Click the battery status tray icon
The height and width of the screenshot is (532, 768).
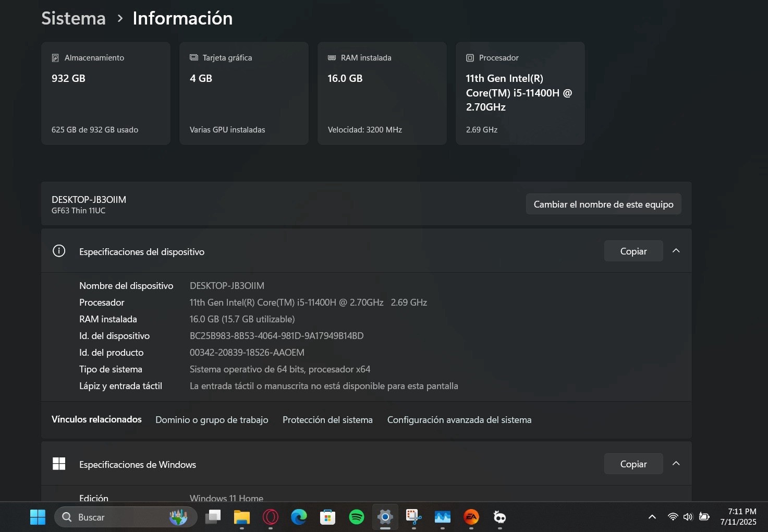click(704, 517)
